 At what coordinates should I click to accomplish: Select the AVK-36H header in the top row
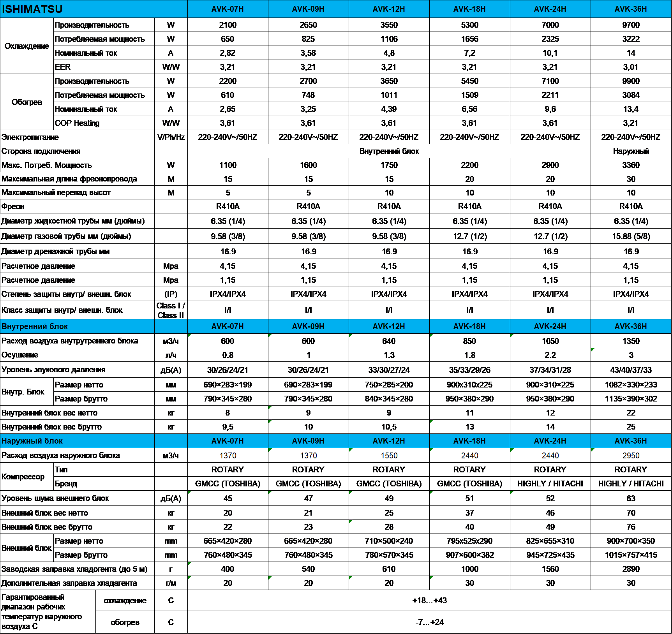click(631, 9)
